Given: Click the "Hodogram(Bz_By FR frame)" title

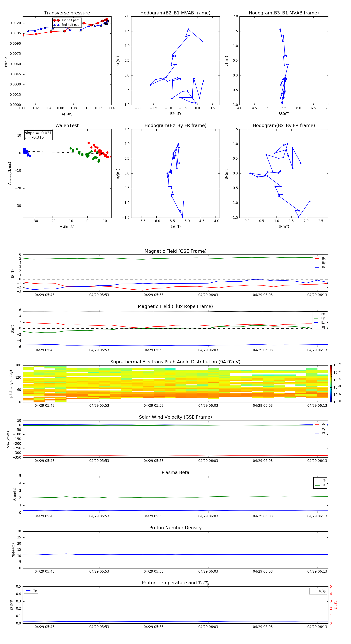Looking at the screenshot, I should point(175,125).
